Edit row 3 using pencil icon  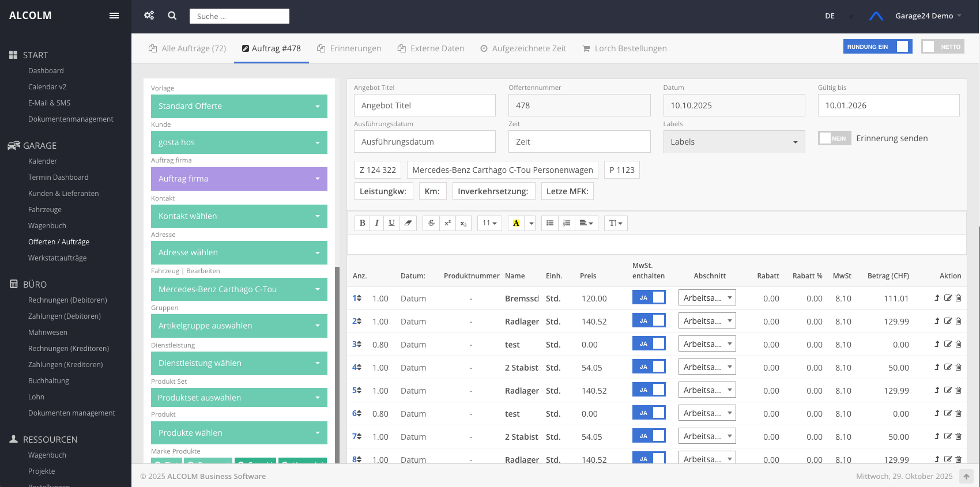[x=948, y=344]
